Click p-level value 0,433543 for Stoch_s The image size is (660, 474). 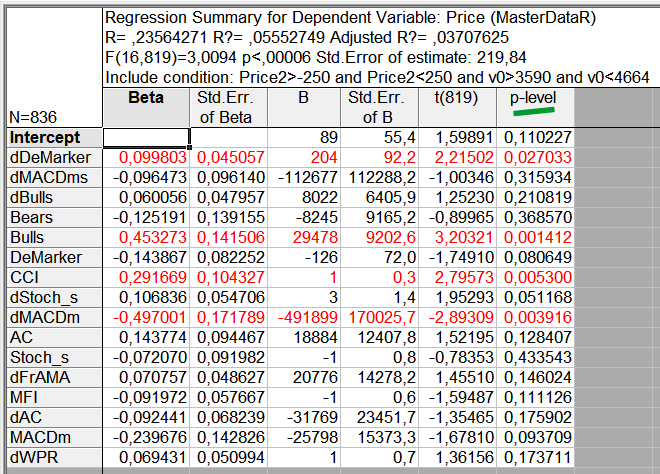[x=535, y=357]
